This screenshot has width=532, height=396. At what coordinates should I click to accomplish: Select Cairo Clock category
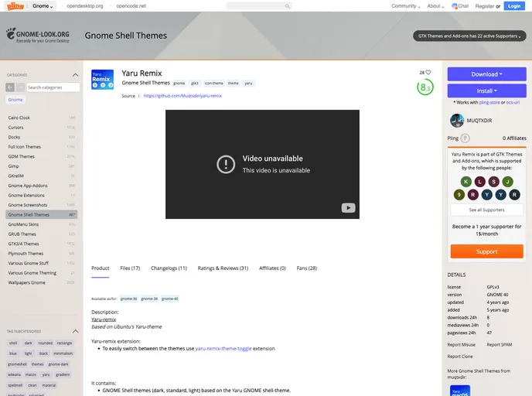coord(42,118)
